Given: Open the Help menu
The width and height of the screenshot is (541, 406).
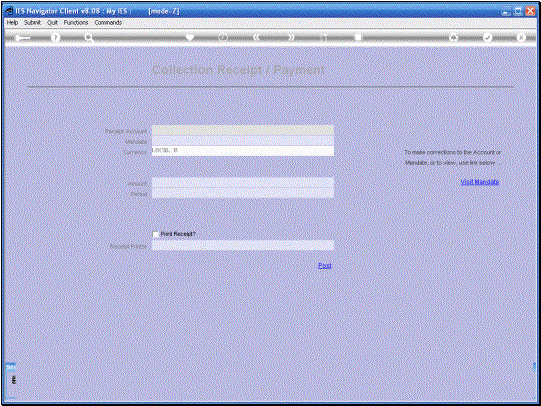Looking at the screenshot, I should tap(12, 22).
